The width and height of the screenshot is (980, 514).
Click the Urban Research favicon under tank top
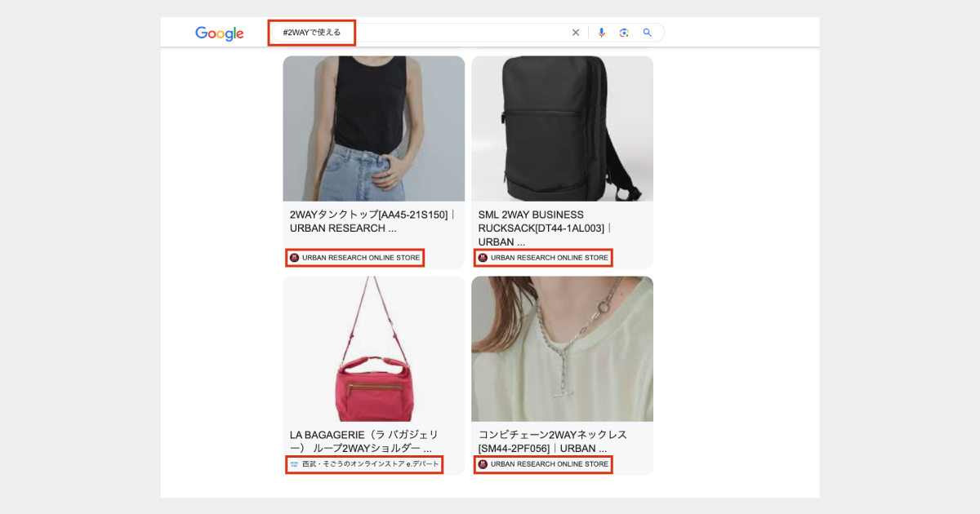coord(295,258)
